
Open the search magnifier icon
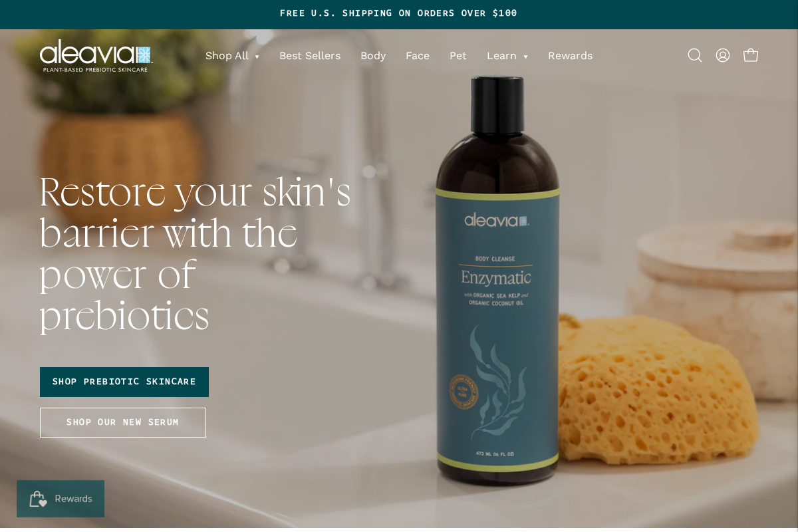coord(695,55)
